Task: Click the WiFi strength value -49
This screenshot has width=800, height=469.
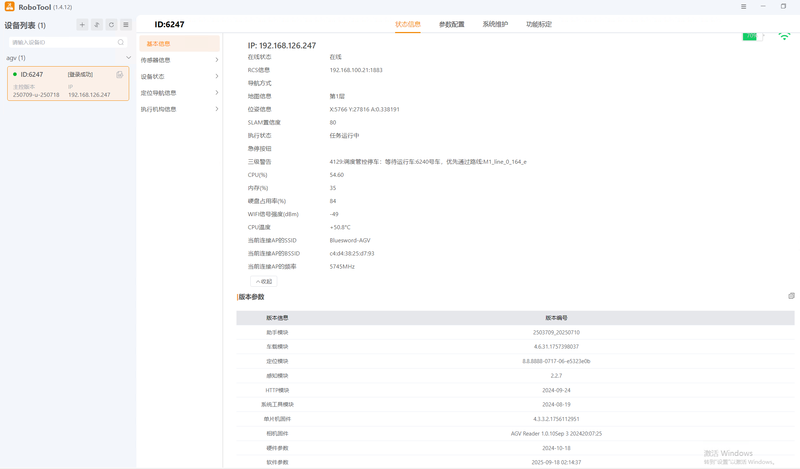Action: pyautogui.click(x=334, y=214)
